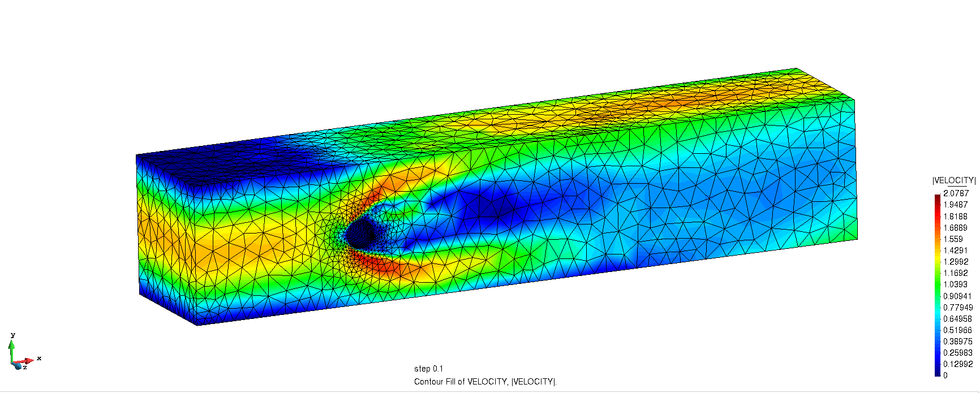Select legend value 1.8188
Viewport: 980px width, 393px height.
coord(956,216)
